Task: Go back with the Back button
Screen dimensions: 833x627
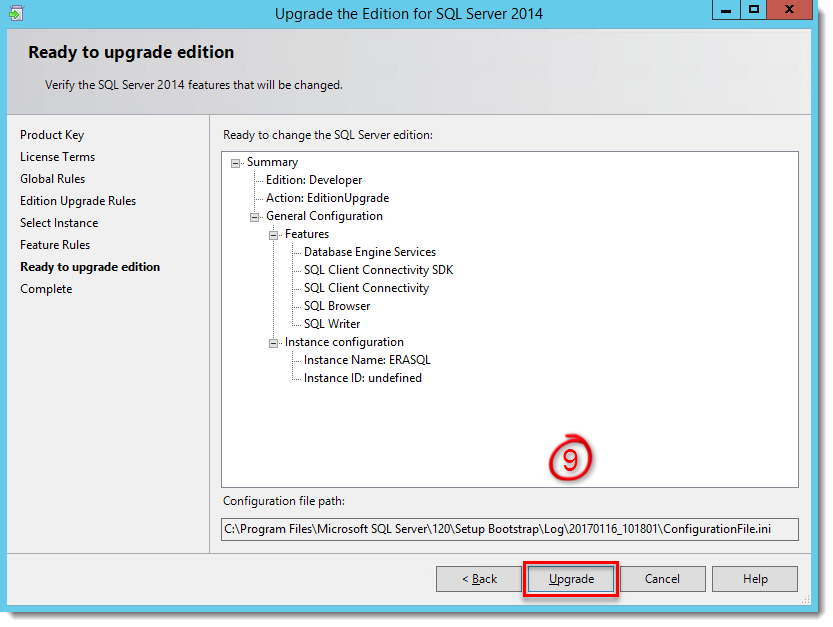Action: coord(479,579)
